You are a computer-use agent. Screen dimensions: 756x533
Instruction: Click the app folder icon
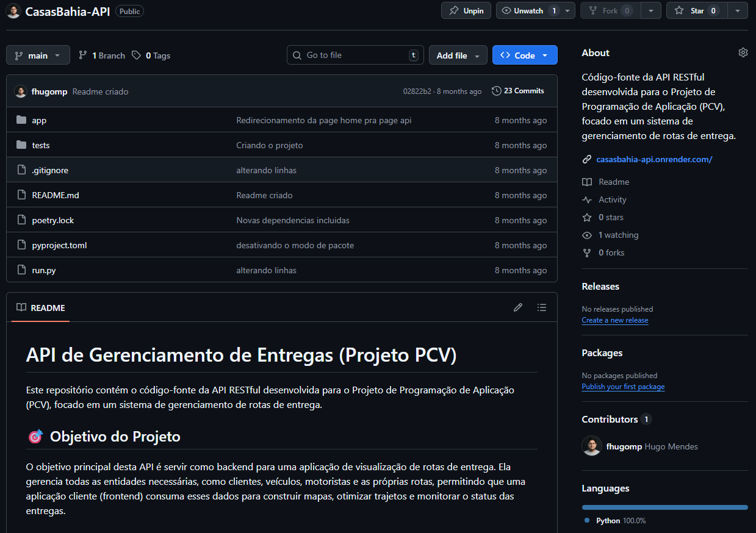pos(21,120)
